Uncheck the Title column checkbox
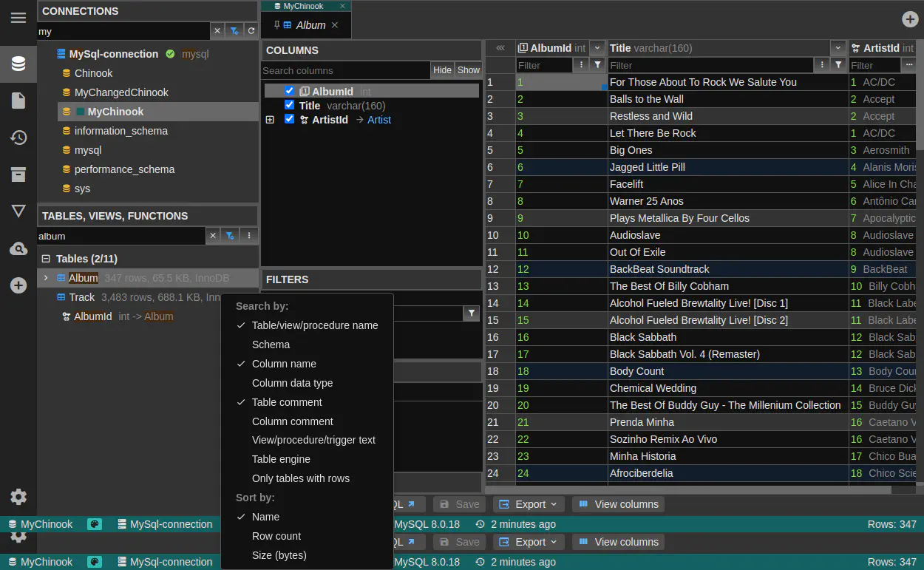Viewport: 924px width, 570px height. click(290, 105)
